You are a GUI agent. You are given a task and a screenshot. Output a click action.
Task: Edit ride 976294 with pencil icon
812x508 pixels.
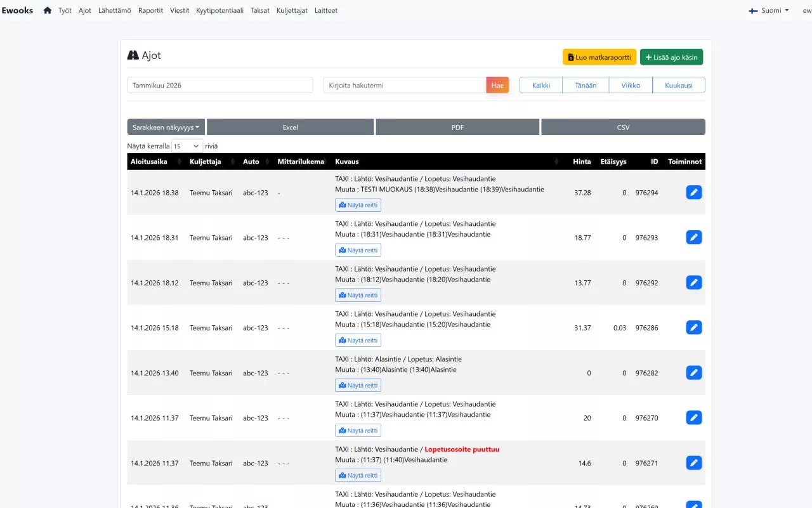tap(694, 192)
